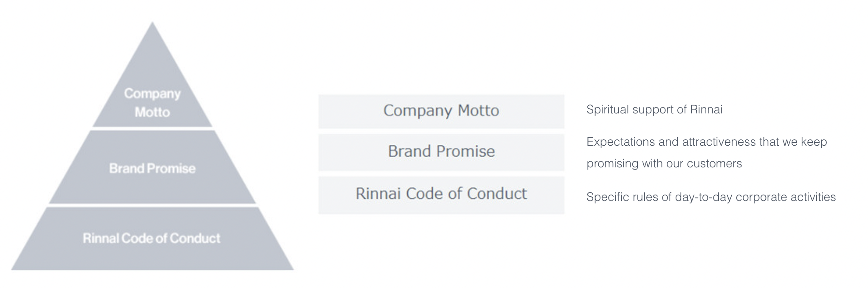Click the Rinnai Code of Conduct pyramid base
868x288 pixels.
tap(152, 238)
